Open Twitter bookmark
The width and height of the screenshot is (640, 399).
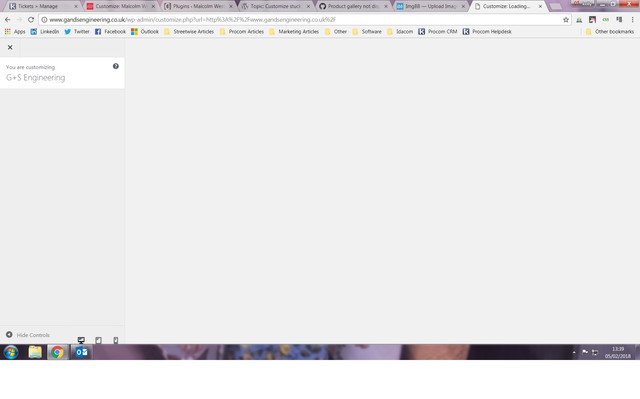click(77, 31)
